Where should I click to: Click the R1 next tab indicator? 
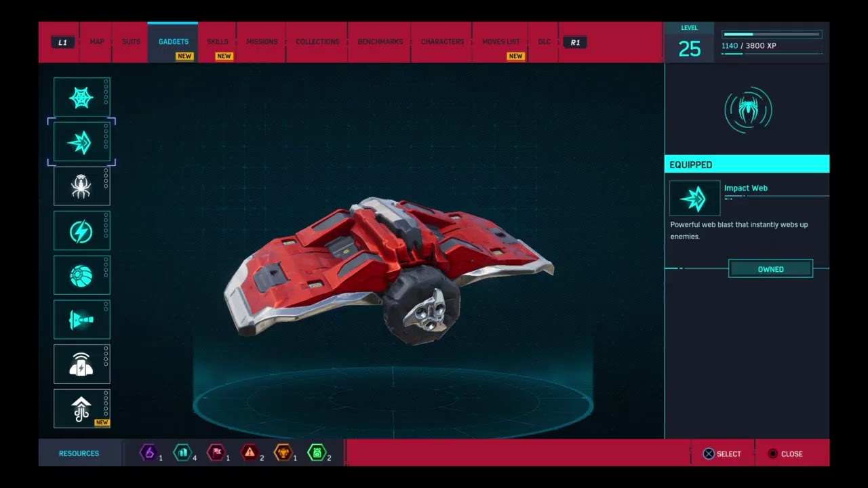[x=575, y=42]
